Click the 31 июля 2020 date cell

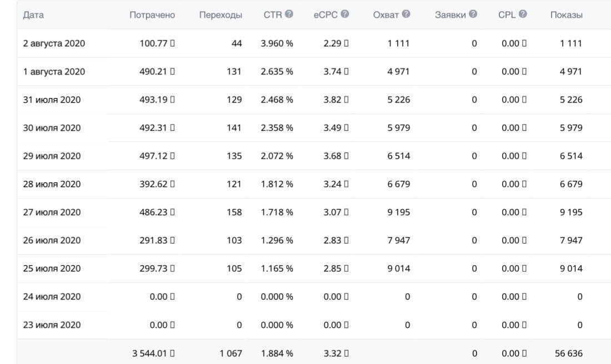(x=52, y=100)
